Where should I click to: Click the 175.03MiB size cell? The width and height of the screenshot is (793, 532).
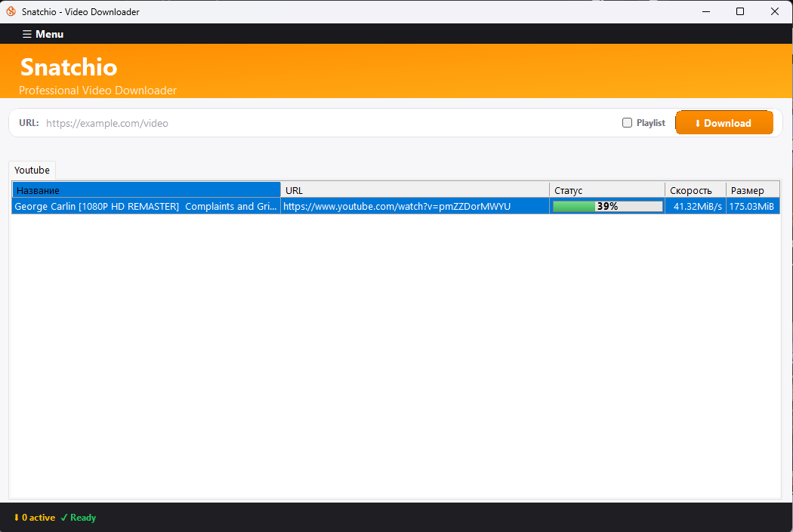751,206
